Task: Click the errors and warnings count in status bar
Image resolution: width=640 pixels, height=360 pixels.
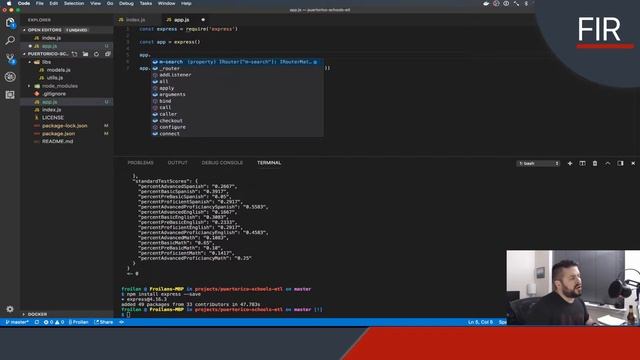Action: tap(53, 322)
